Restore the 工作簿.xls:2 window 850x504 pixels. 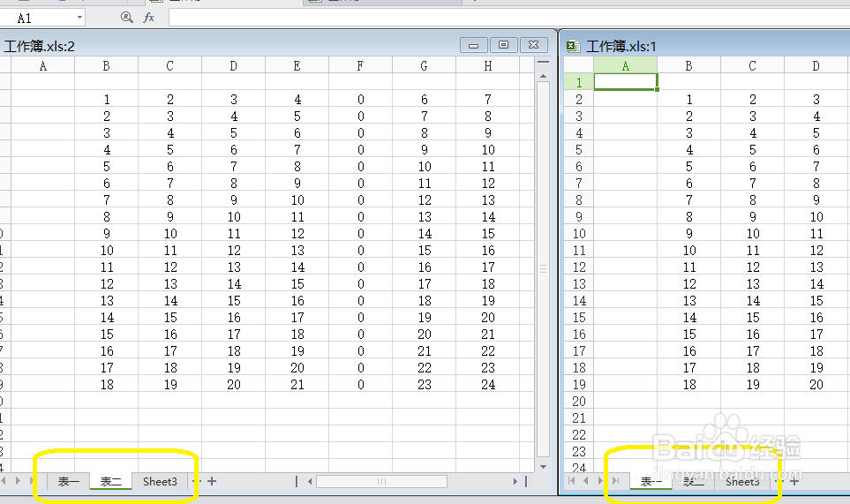(x=504, y=45)
